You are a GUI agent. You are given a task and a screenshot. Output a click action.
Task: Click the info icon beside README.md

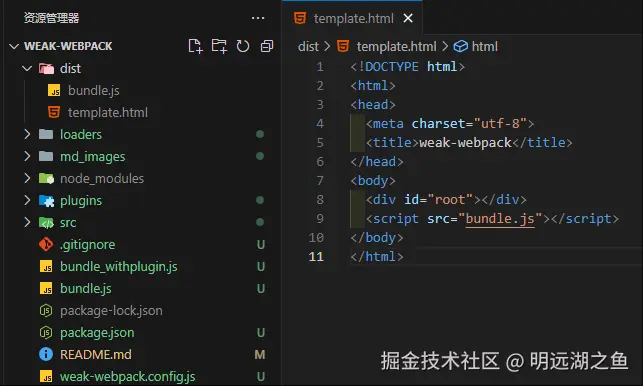click(x=46, y=354)
